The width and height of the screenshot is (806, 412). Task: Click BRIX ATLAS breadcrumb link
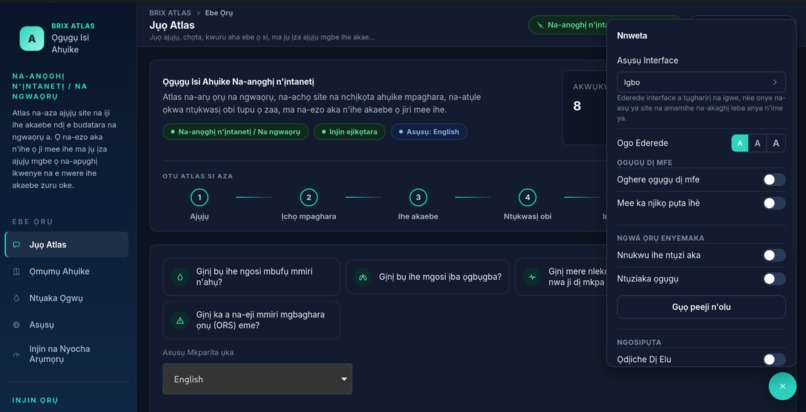click(x=170, y=13)
